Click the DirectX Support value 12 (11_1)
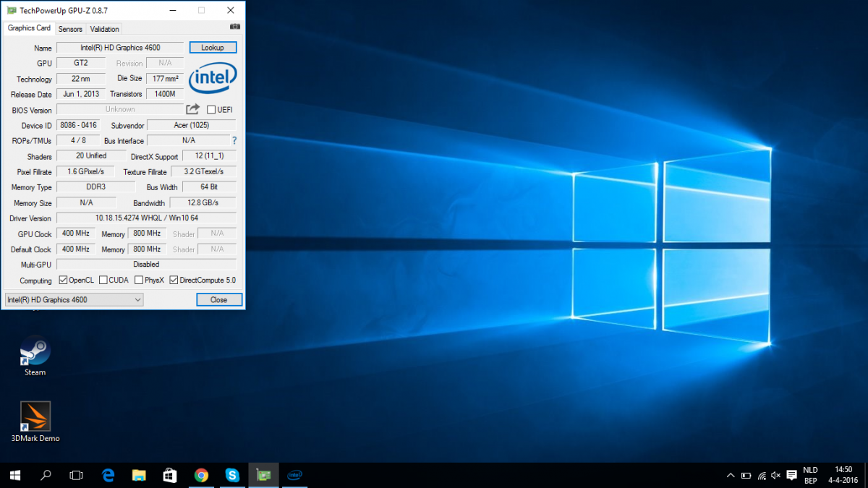The width and height of the screenshot is (868, 488). coord(208,156)
